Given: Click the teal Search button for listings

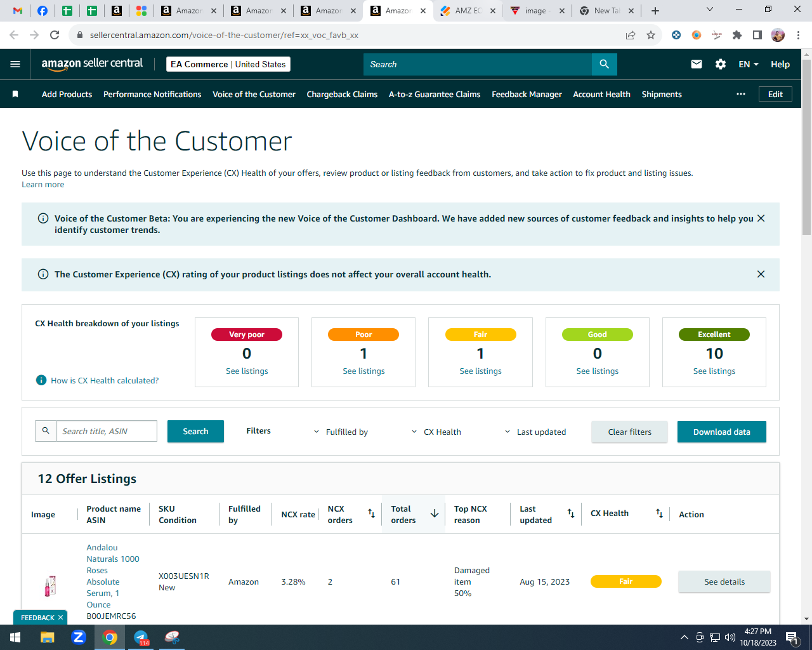Looking at the screenshot, I should click(195, 431).
